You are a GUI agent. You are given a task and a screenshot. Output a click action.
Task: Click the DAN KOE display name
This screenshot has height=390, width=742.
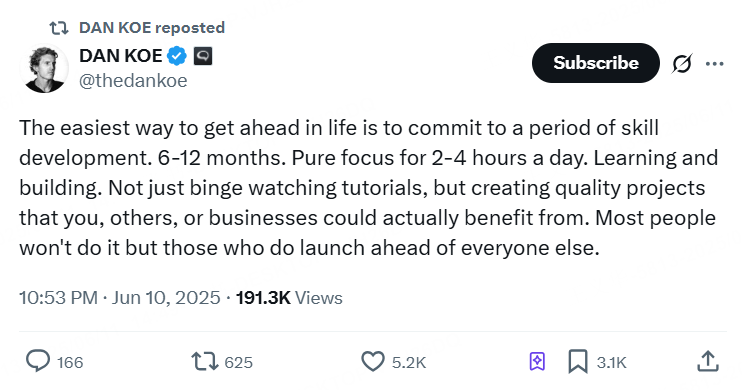point(121,56)
